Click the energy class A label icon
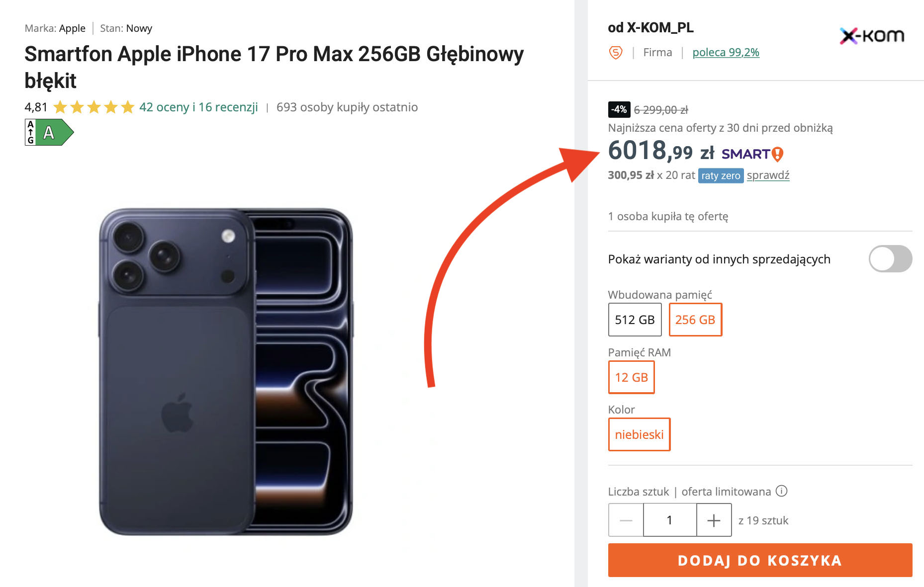The width and height of the screenshot is (924, 587). (x=49, y=132)
